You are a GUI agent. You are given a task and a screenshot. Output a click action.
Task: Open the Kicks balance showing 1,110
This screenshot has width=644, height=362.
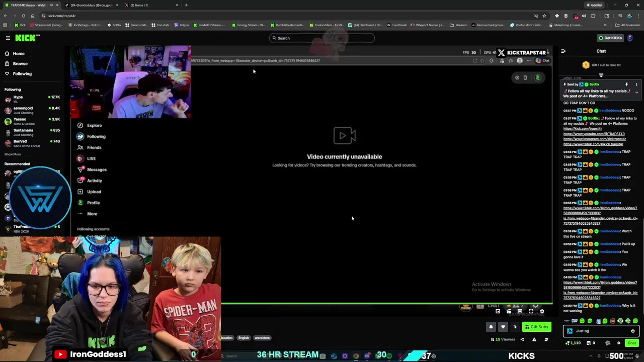[573, 343]
